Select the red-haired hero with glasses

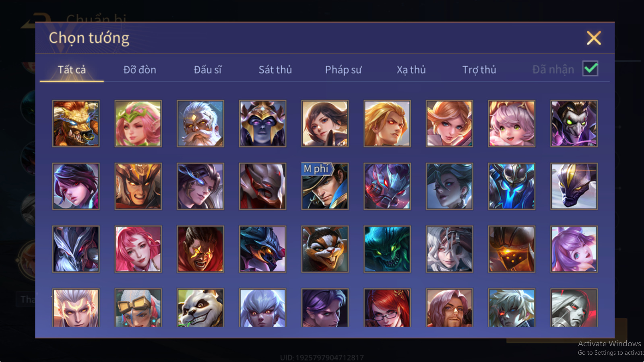pyautogui.click(x=387, y=308)
